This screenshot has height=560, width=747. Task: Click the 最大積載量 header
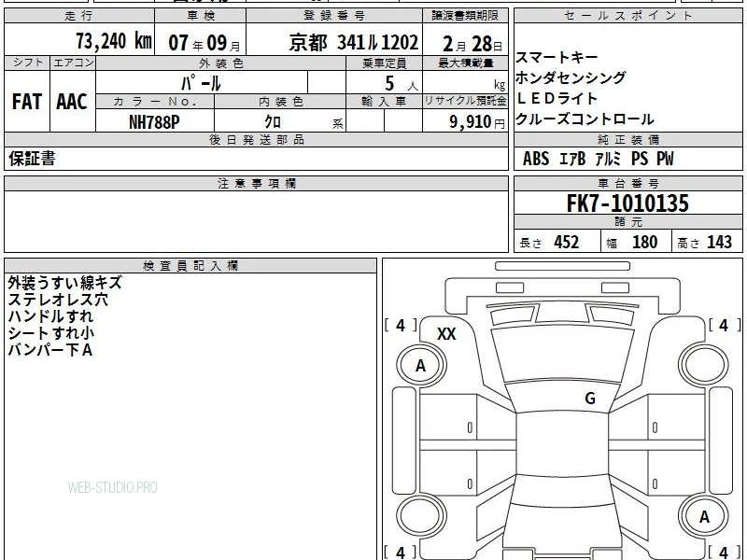click(465, 63)
